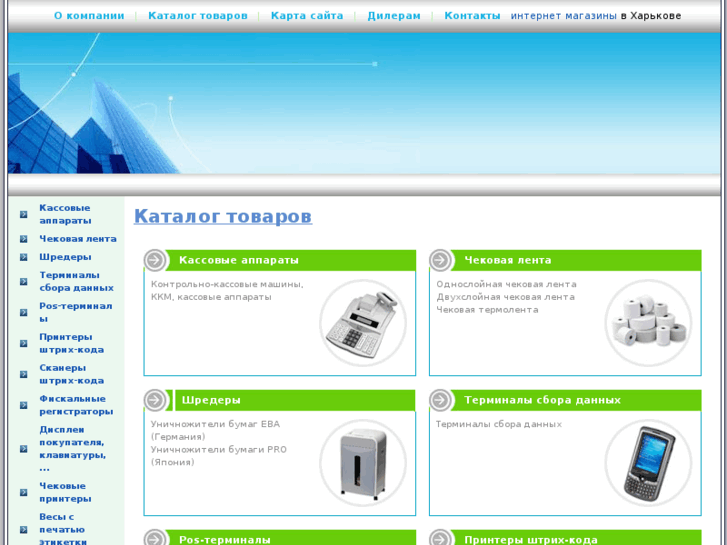The height and width of the screenshot is (545, 727).
Task: Click text Двухслойная чековая лента
Action: tap(505, 297)
